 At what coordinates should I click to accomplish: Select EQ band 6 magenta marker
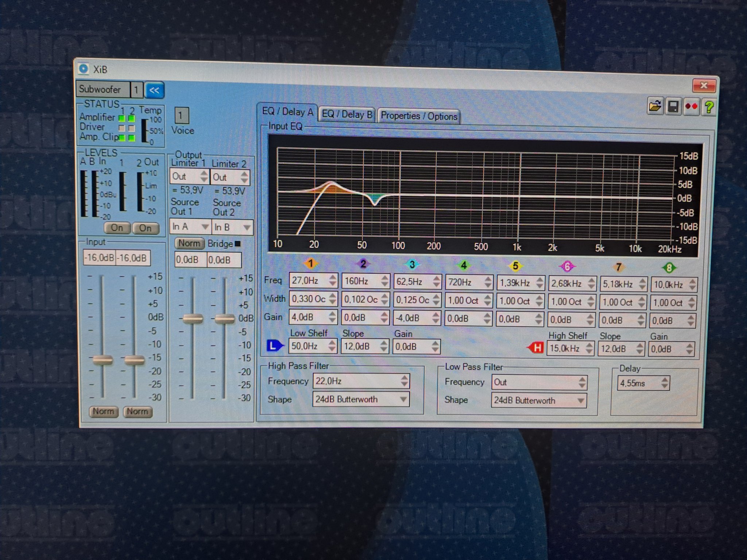(567, 267)
